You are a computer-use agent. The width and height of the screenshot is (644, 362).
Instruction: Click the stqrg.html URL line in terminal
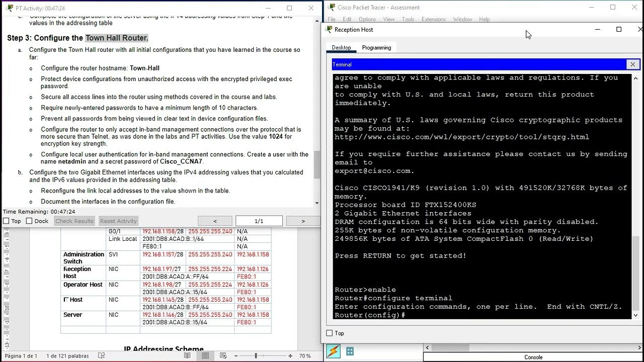click(x=461, y=137)
